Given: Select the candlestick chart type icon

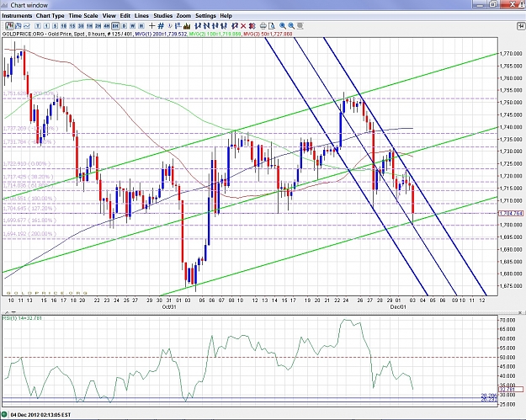Looking at the screenshot, I should click(x=9, y=26).
